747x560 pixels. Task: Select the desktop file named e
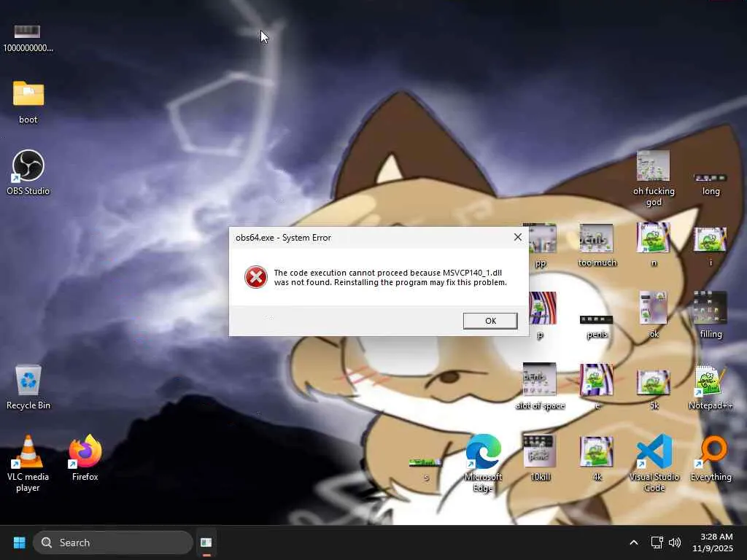[x=597, y=386]
